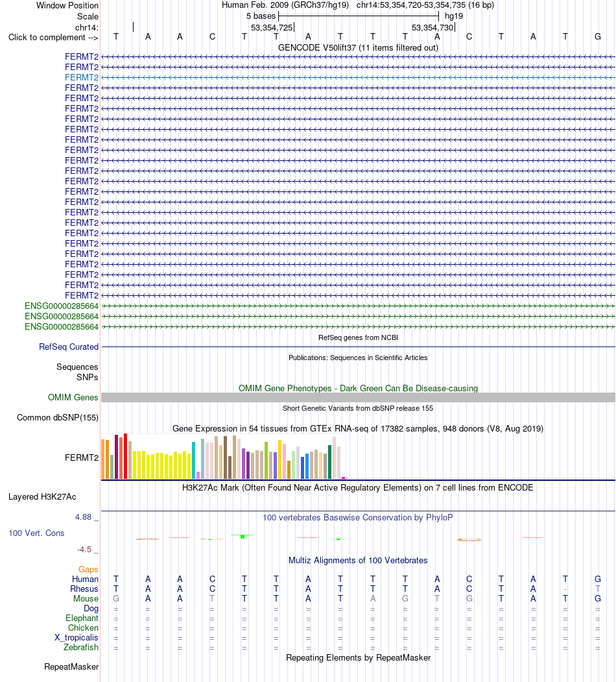Viewport: 616px width, 682px height.
Task: Click the Zebrafish species row label
Action: coord(81,647)
